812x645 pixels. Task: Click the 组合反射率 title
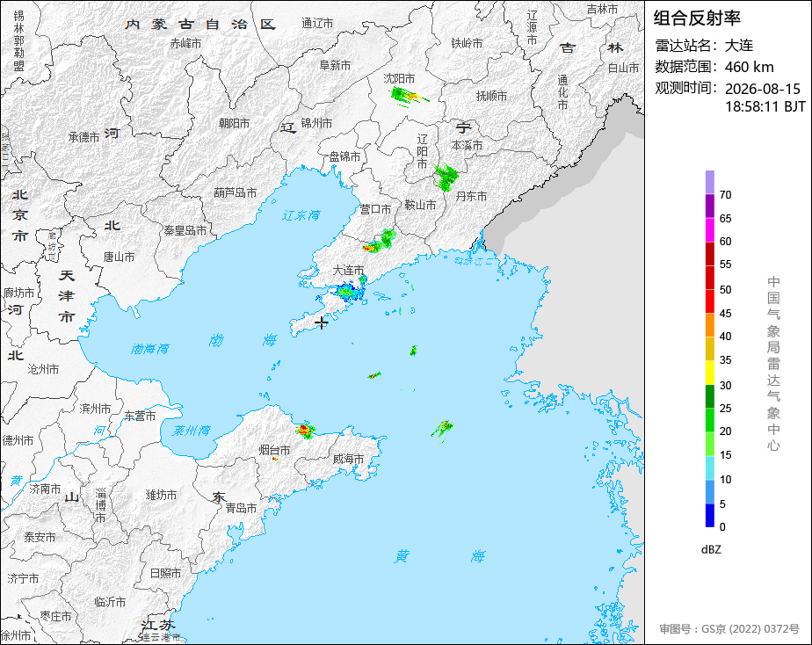(697, 18)
